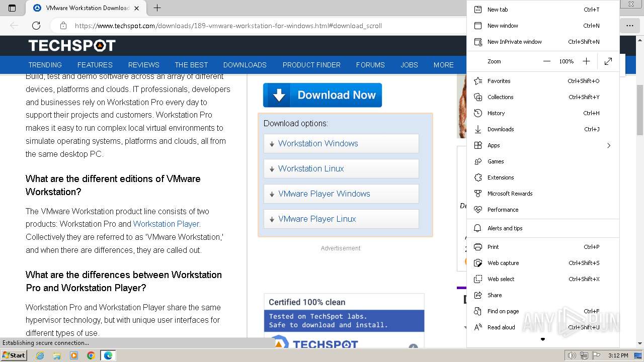Viewport: 644px width, 362px height.
Task: Click the Windows Start button
Action: (14, 355)
